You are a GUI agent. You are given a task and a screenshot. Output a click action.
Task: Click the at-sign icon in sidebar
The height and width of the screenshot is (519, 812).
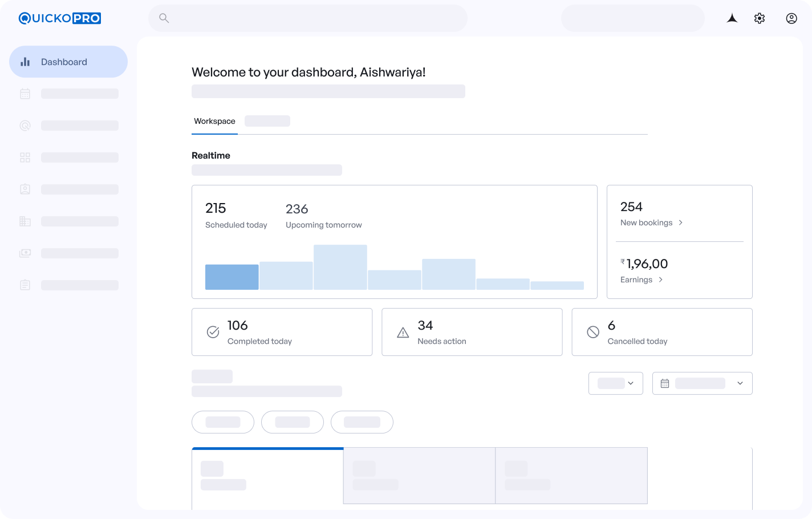pyautogui.click(x=25, y=125)
